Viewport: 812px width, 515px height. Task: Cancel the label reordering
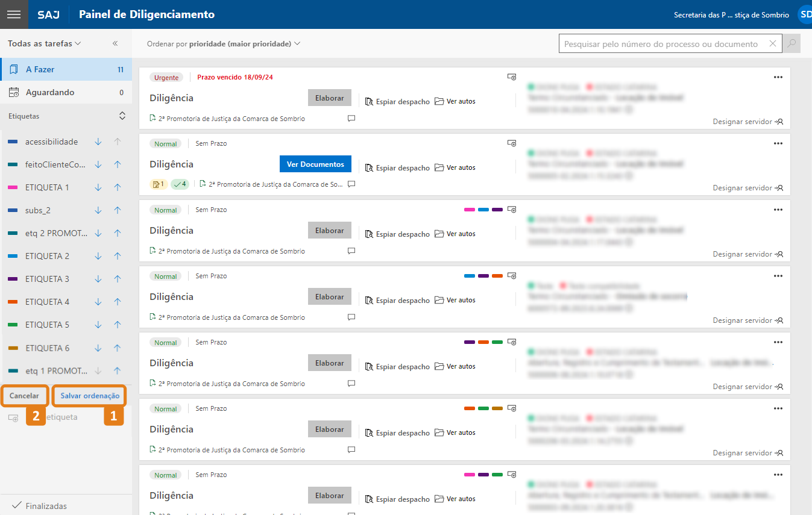pyautogui.click(x=24, y=396)
